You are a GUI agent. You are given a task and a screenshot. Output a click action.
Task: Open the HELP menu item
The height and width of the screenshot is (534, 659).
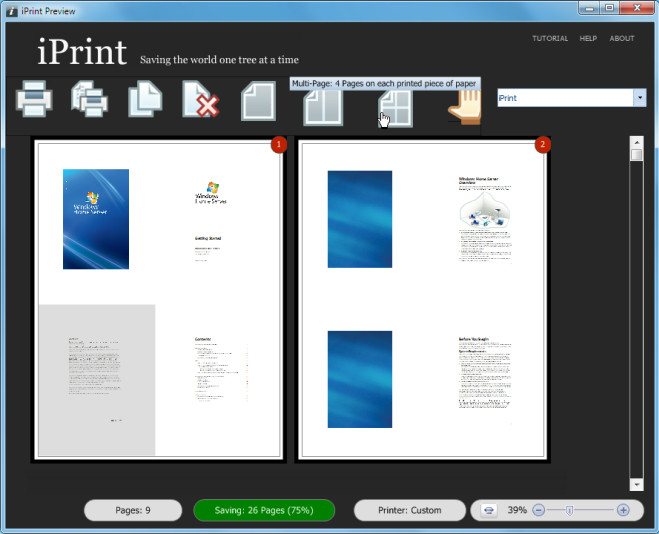[588, 38]
